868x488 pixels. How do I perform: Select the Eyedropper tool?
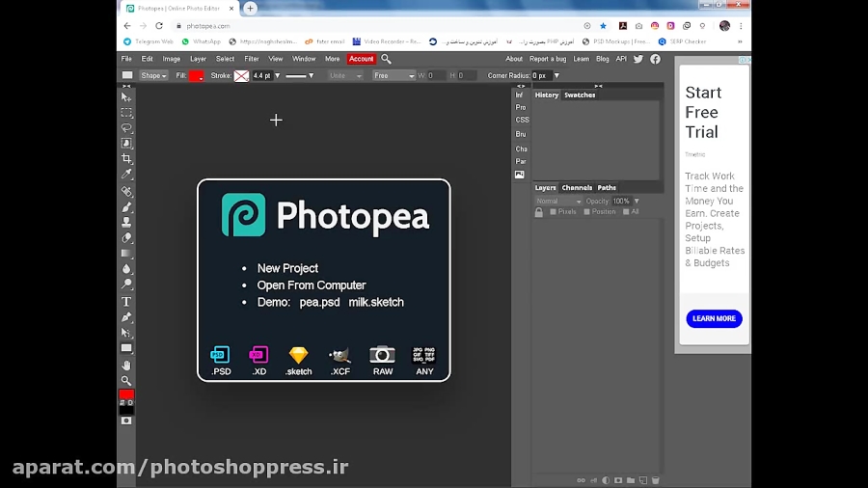[x=126, y=175]
